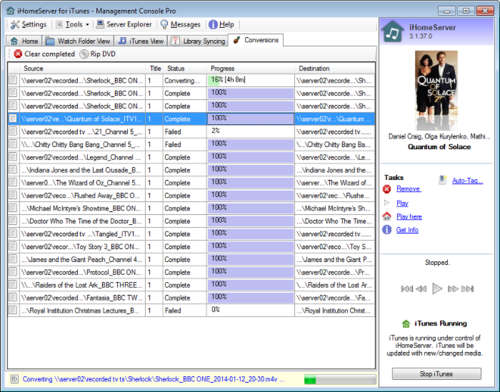Open the Help menu

click(221, 24)
